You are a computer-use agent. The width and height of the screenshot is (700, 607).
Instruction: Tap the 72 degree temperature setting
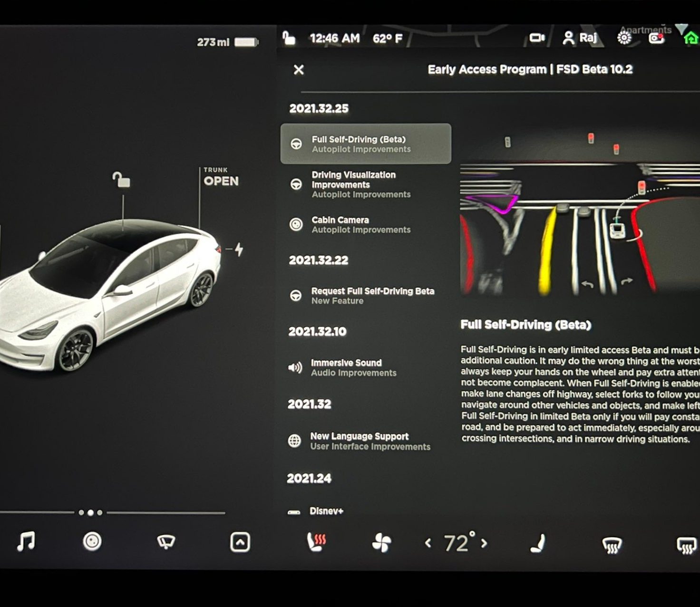(x=458, y=542)
